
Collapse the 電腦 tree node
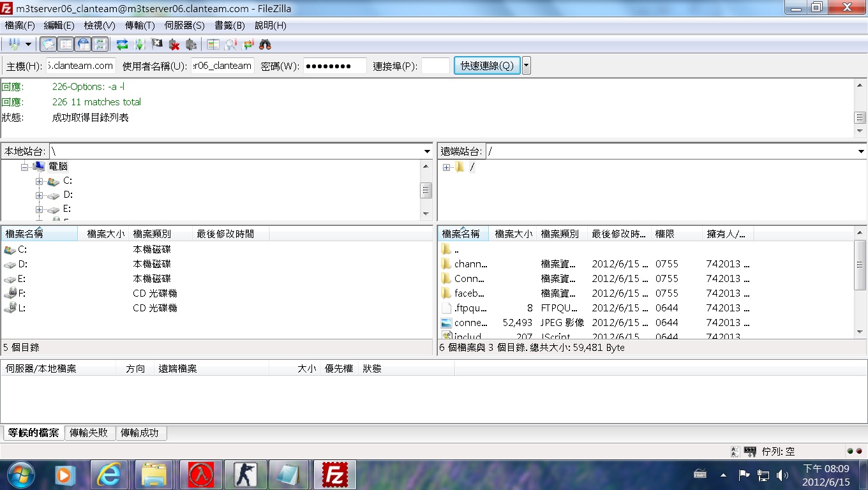point(25,167)
